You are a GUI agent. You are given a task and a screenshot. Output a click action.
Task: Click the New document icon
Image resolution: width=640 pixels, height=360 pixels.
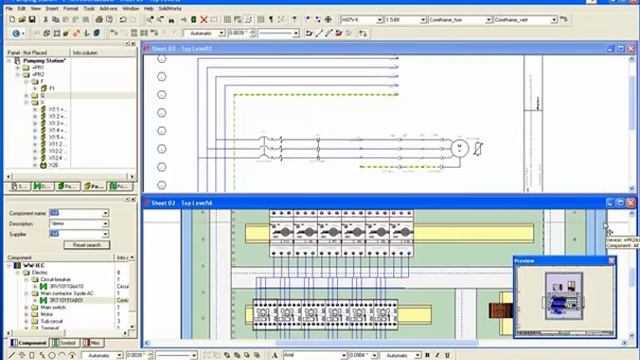(12, 20)
